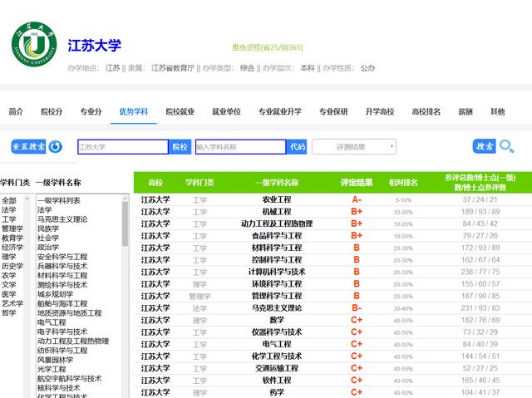
Task: Open the 专业保研 tab
Action: (333, 111)
